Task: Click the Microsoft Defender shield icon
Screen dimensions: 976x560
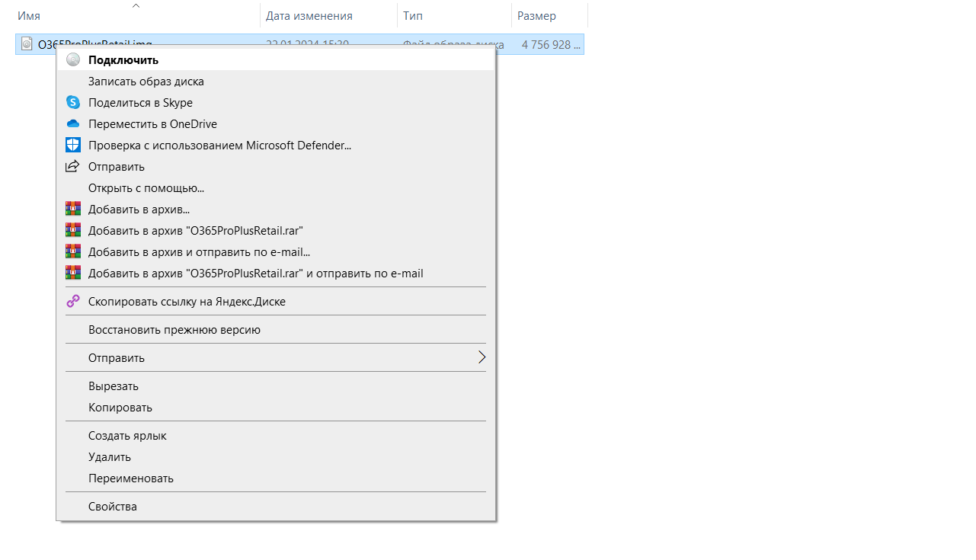Action: tap(73, 146)
